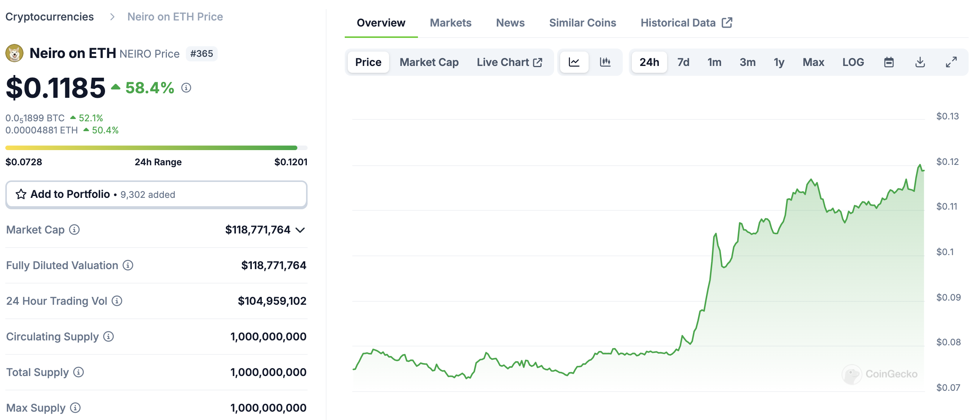The width and height of the screenshot is (980, 420).
Task: Expand chart to fullscreen
Action: click(x=951, y=62)
